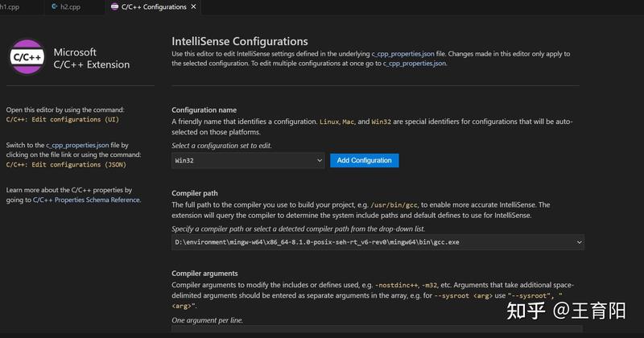Screen dimensions: 644x338
Task: Click the Add Configuration button
Action: (x=365, y=161)
